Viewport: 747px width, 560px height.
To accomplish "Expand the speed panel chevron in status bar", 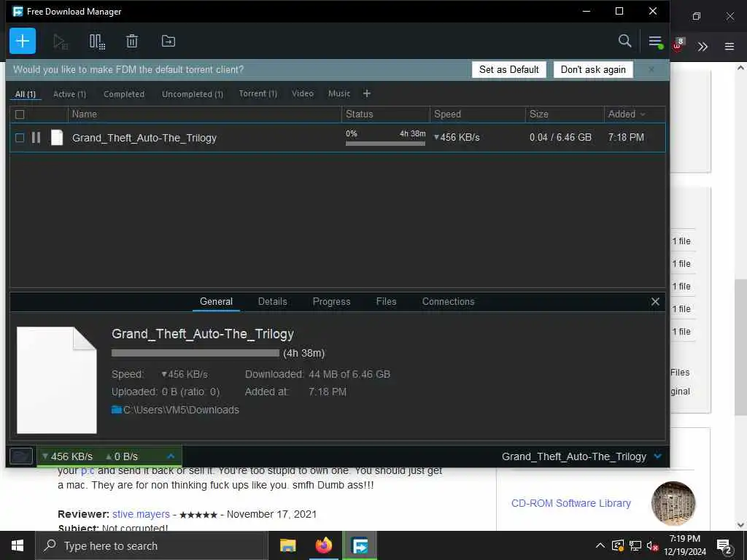I will (x=171, y=456).
